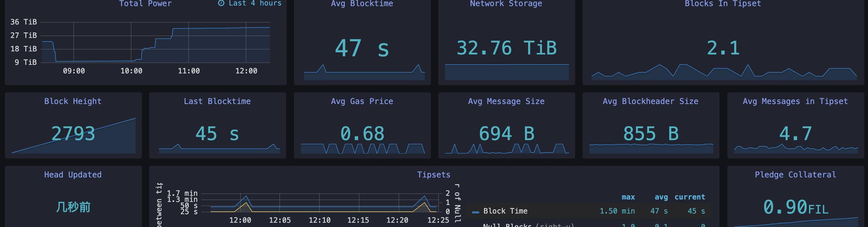Click the Avg Messages in Tipset title
The width and height of the screenshot is (868, 227).
(795, 101)
